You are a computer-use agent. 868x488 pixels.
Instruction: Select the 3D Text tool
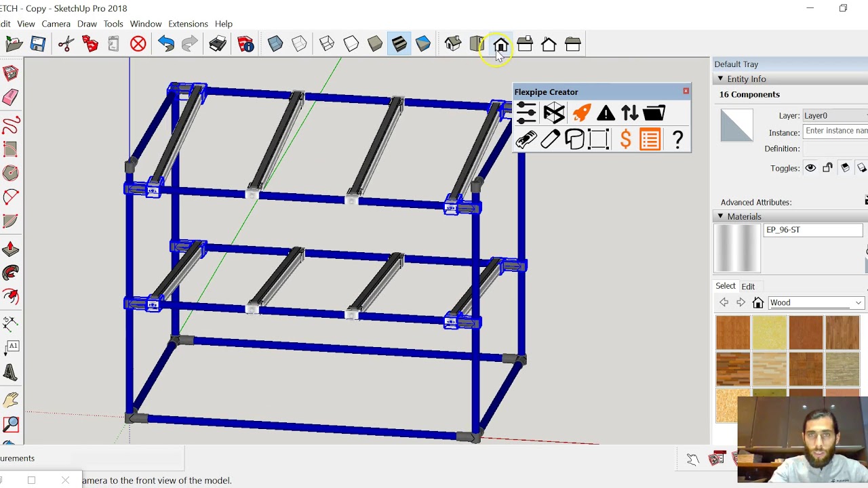pyautogui.click(x=10, y=372)
